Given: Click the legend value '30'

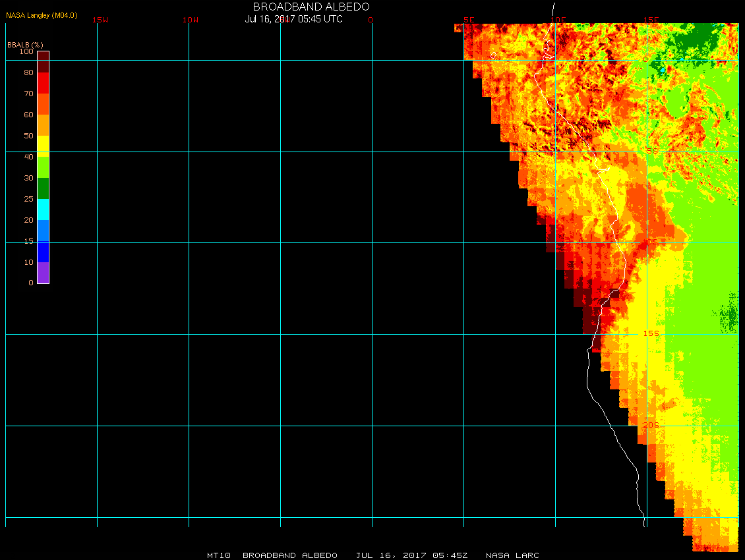Looking at the screenshot, I should (x=29, y=178).
